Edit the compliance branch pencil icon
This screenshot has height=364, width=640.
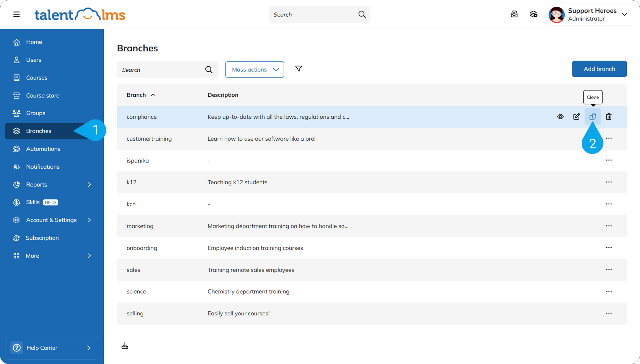[576, 117]
